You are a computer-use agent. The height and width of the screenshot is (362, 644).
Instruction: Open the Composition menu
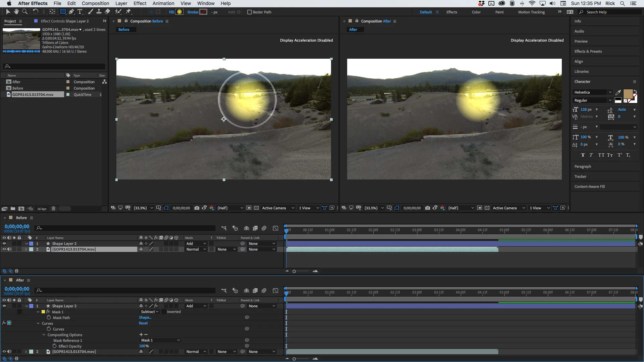tap(95, 3)
